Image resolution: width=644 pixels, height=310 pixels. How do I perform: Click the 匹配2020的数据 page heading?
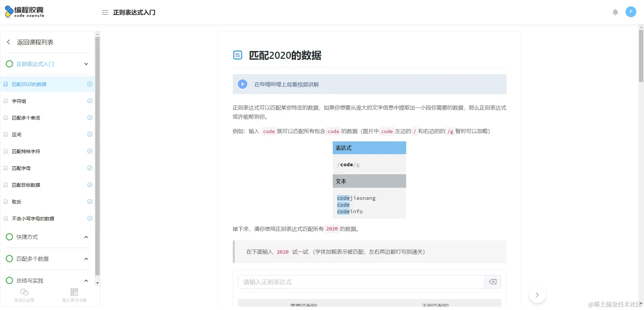(285, 55)
